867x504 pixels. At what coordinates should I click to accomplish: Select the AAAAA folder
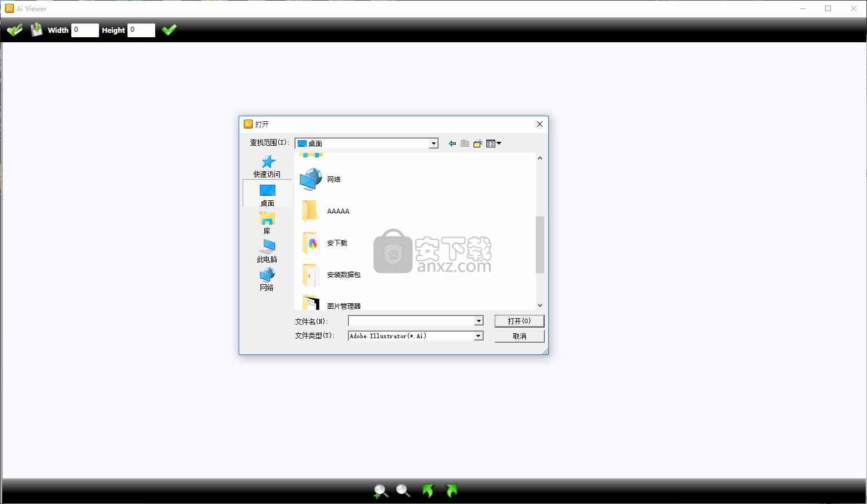(325, 211)
